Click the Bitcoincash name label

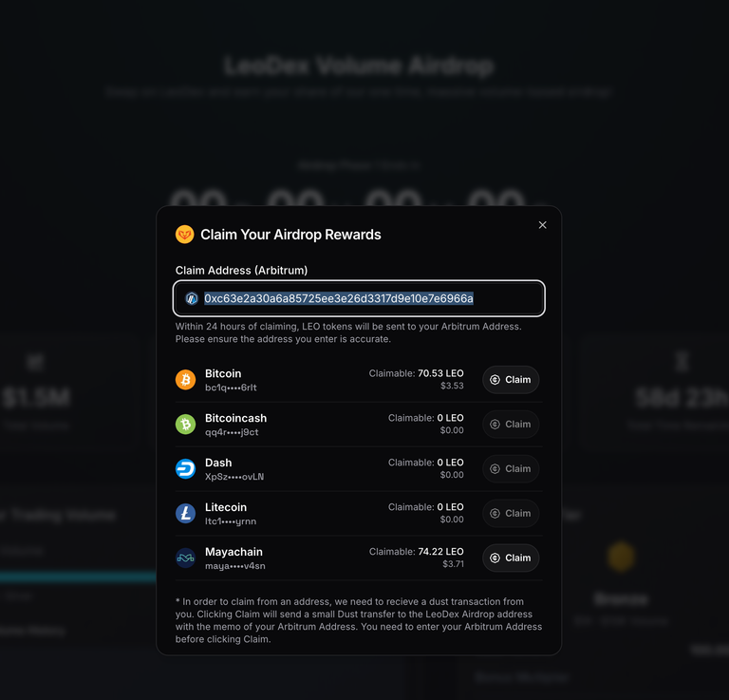click(x=235, y=418)
